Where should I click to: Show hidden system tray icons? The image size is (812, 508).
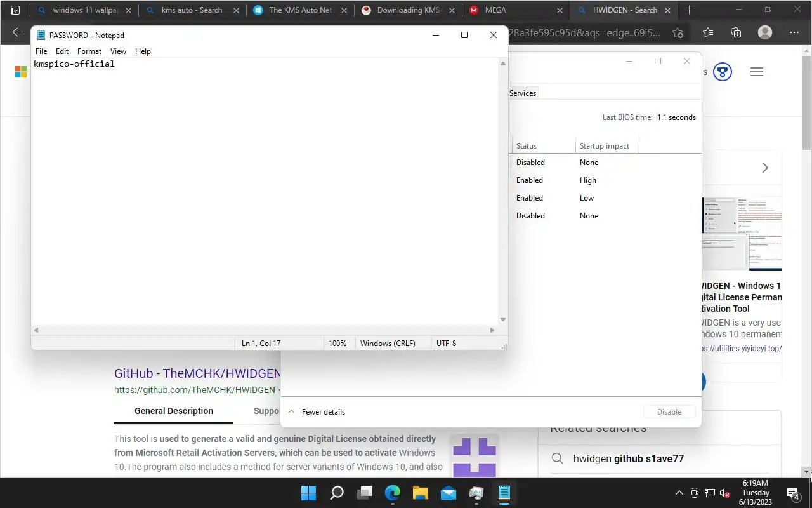[679, 493]
